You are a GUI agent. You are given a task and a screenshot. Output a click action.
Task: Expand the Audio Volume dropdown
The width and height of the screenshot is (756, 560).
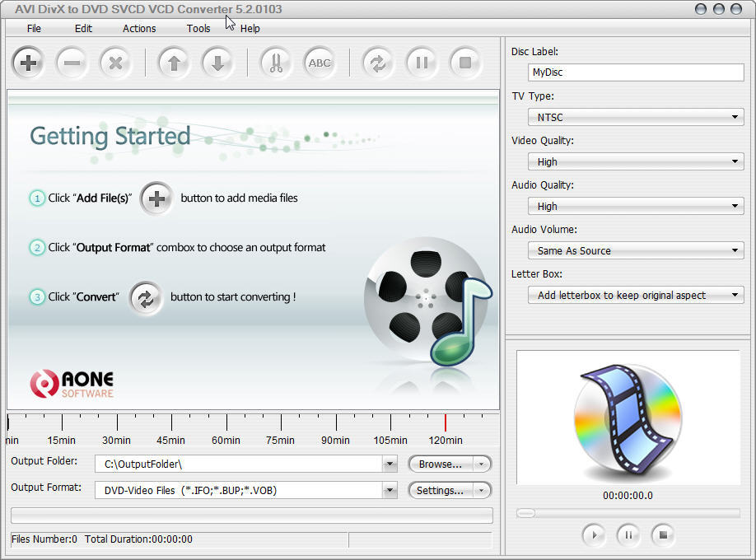click(x=636, y=250)
